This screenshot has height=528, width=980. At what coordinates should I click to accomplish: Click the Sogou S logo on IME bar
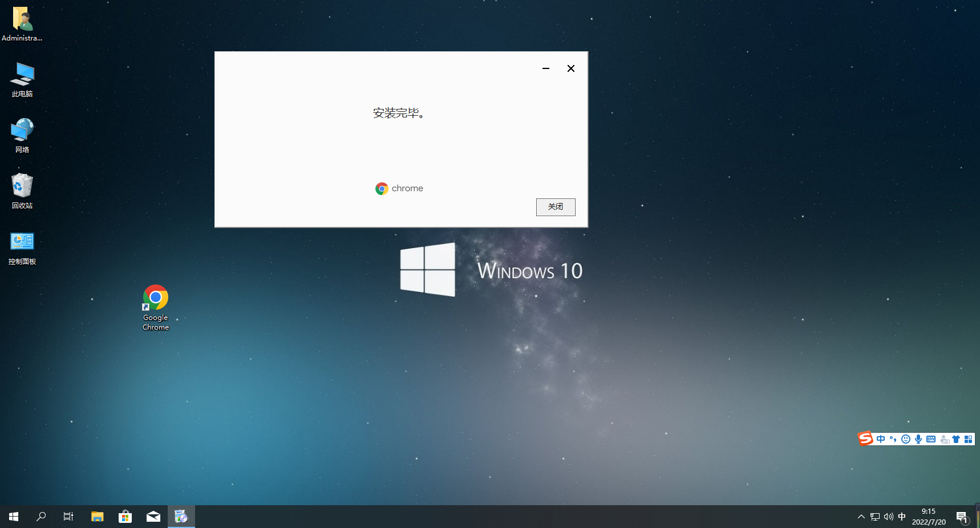point(866,438)
